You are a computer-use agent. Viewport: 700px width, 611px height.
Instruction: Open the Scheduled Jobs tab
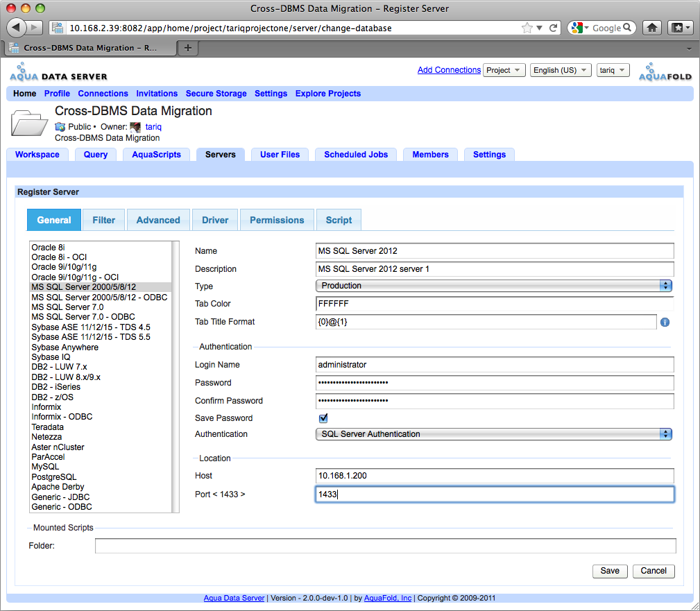[356, 155]
